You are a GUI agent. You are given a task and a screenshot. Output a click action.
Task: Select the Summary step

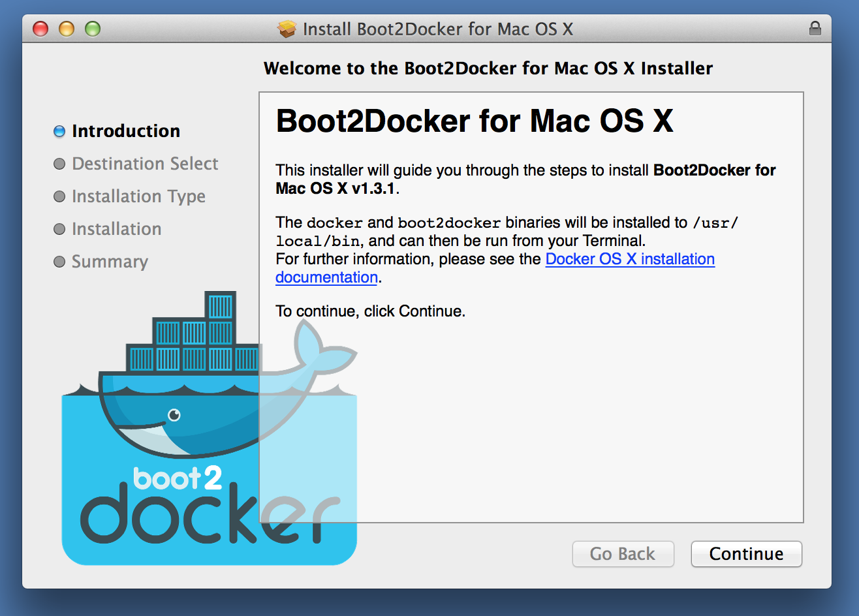[110, 262]
